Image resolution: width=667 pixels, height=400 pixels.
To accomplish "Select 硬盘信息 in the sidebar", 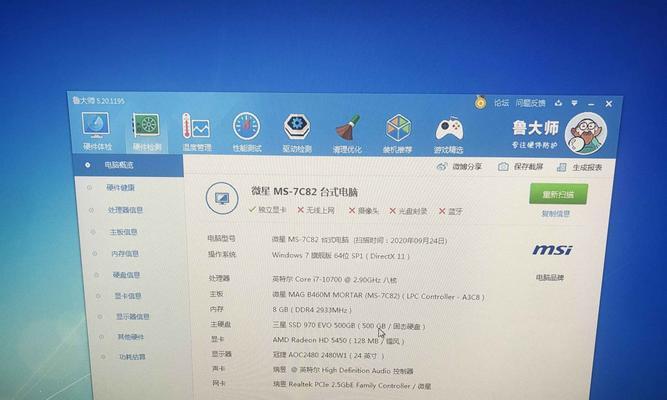I will coord(126,275).
